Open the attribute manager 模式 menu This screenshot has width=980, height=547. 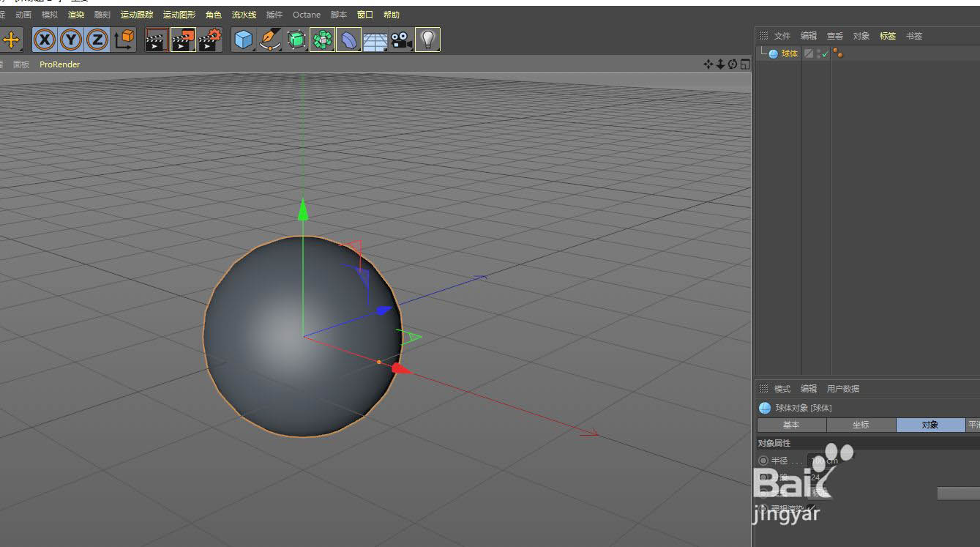[782, 389]
